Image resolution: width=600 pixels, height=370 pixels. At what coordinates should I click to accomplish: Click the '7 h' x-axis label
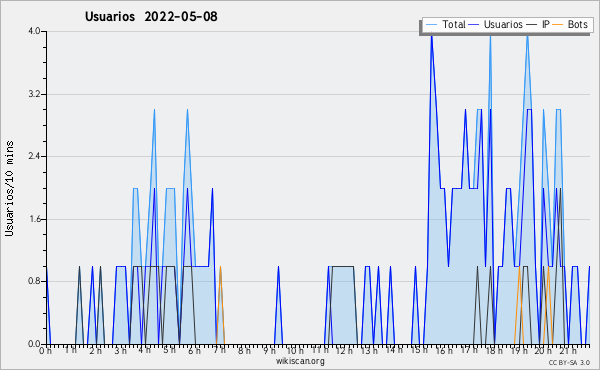220,350
